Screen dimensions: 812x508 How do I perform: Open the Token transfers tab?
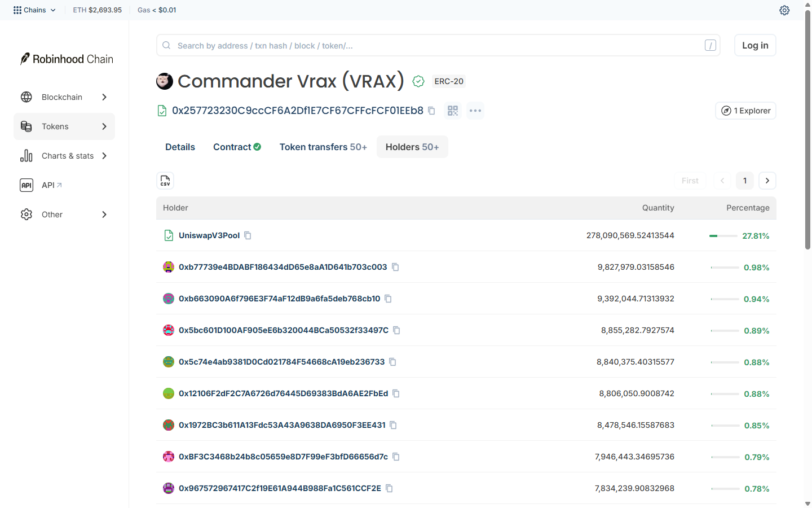[x=323, y=147]
